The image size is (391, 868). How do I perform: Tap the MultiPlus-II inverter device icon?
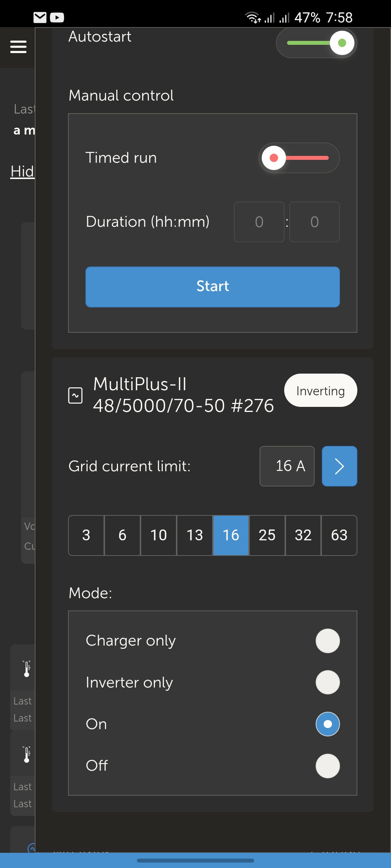point(75,395)
